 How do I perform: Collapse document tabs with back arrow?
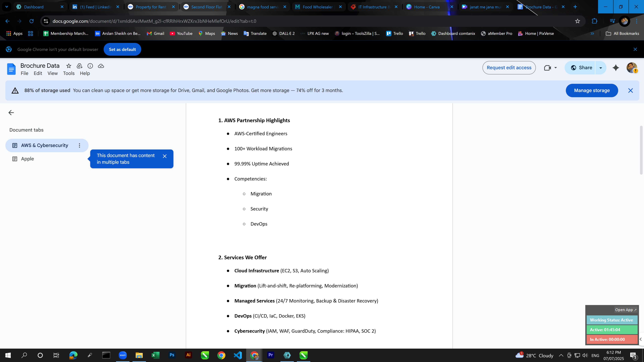coord(11,113)
